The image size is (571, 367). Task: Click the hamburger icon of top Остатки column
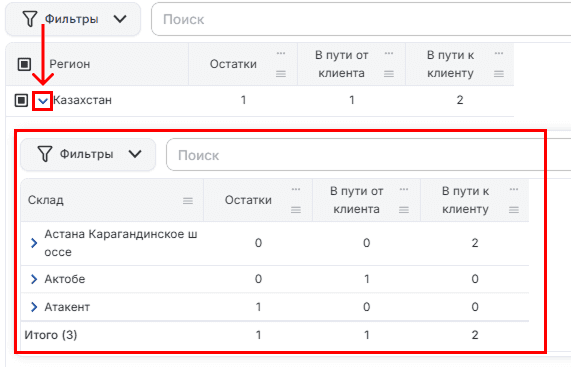[x=281, y=74]
